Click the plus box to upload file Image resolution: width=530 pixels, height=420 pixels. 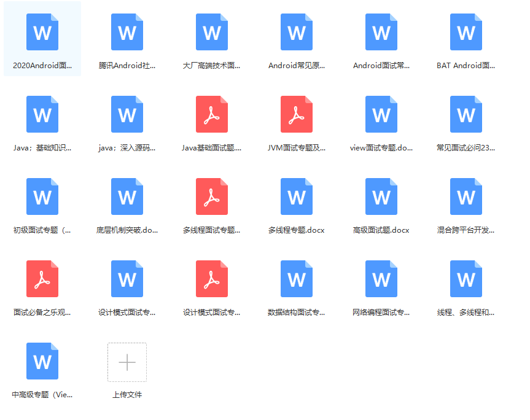pos(127,362)
